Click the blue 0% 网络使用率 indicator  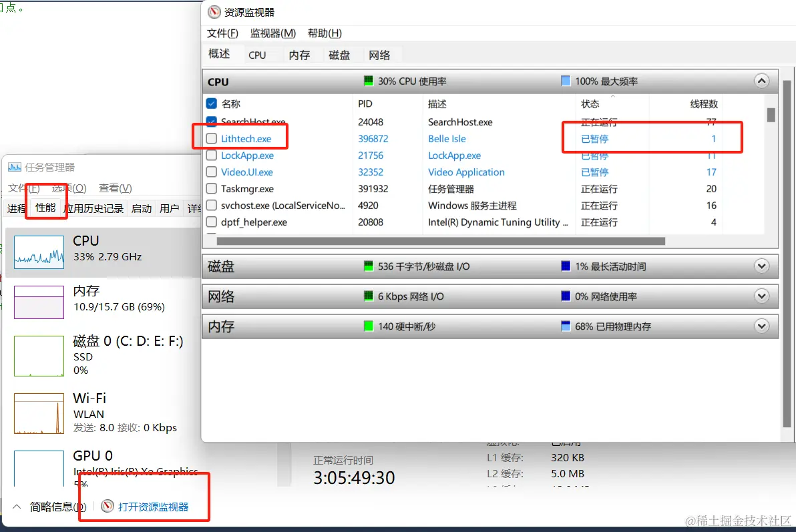pos(566,296)
